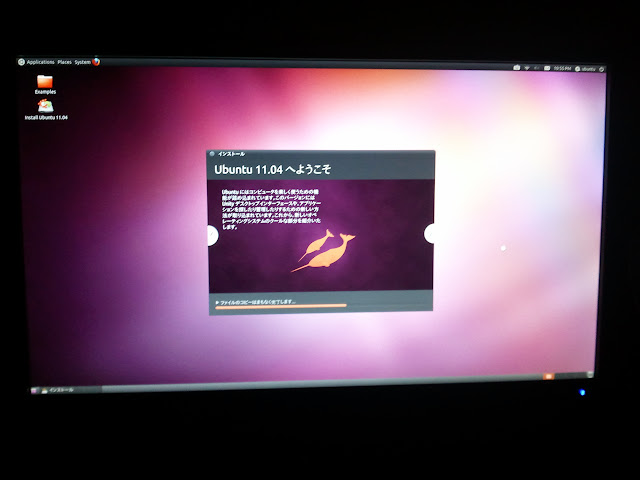The width and height of the screenshot is (640, 480).
Task: Open the System menu
Action: click(82, 62)
